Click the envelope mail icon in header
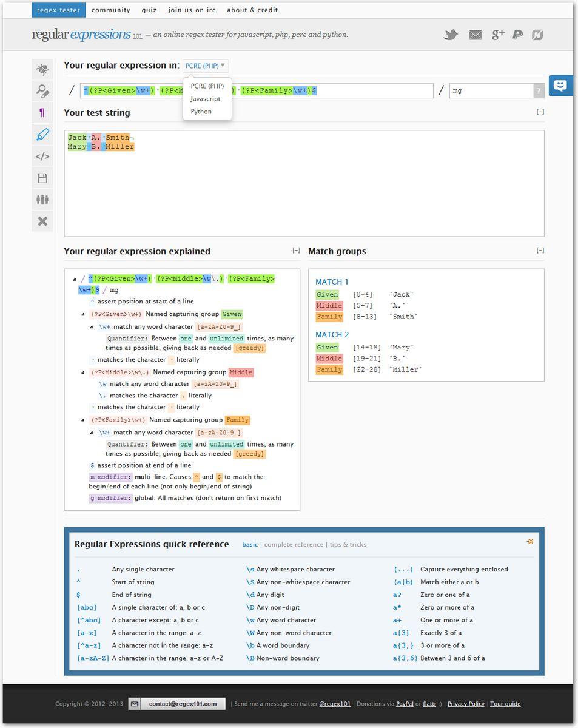The image size is (578, 728). pyautogui.click(x=476, y=35)
